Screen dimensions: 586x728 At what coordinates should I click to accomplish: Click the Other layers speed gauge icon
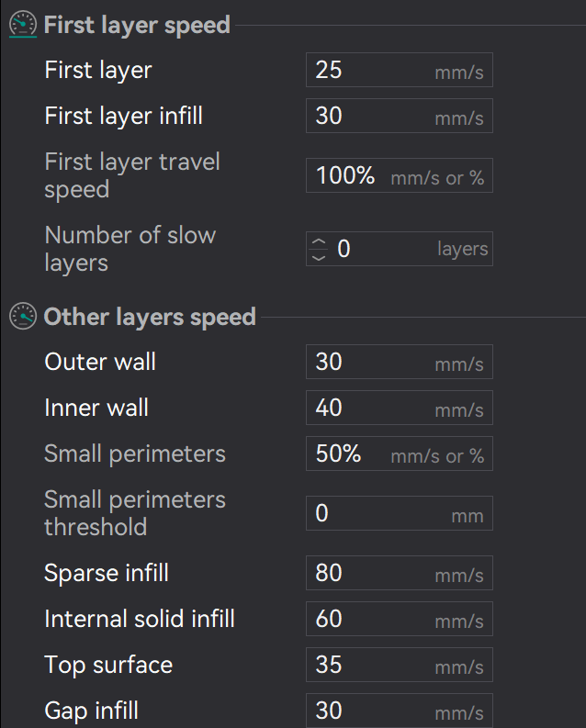(22, 317)
